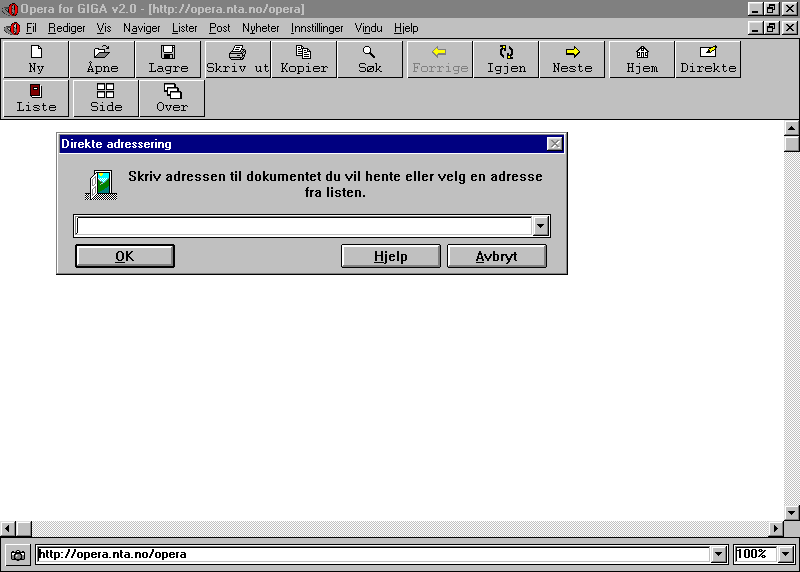Viewport: 800px width, 572px height.
Task: Click the Opera icon in the menu bar
Action: click(x=12, y=28)
